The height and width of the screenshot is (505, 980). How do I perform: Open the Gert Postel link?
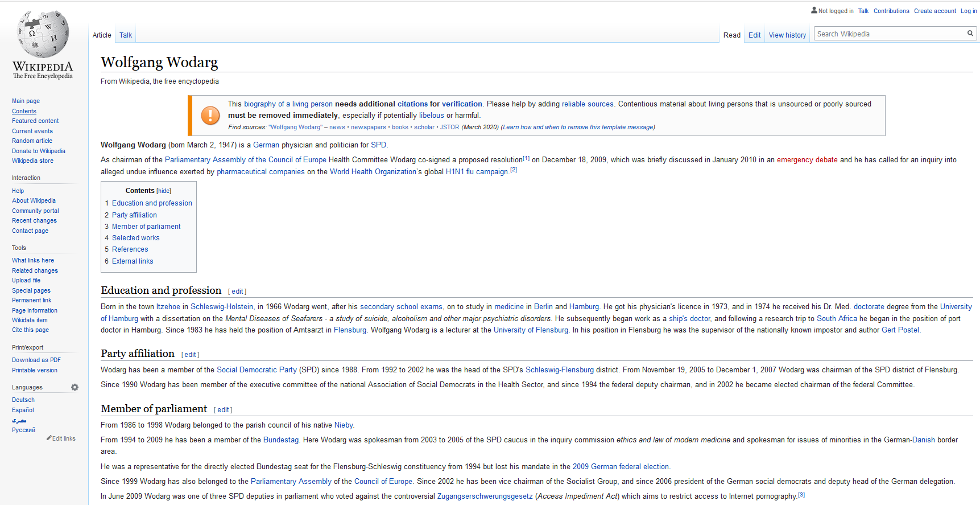(900, 330)
